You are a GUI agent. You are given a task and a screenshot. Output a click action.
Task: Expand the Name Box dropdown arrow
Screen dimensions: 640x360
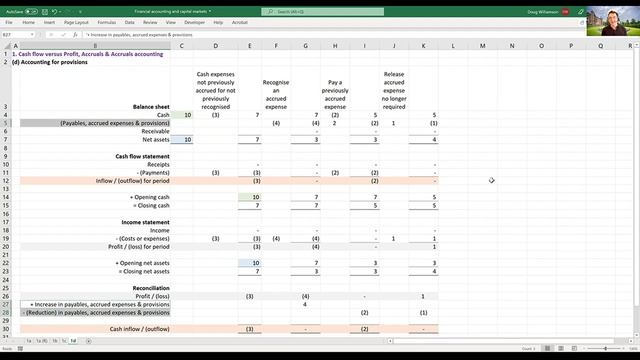[x=32, y=35]
